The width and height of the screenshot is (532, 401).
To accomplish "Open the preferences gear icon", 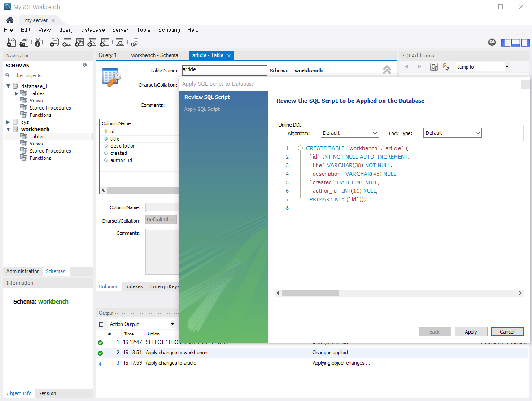I will click(492, 42).
